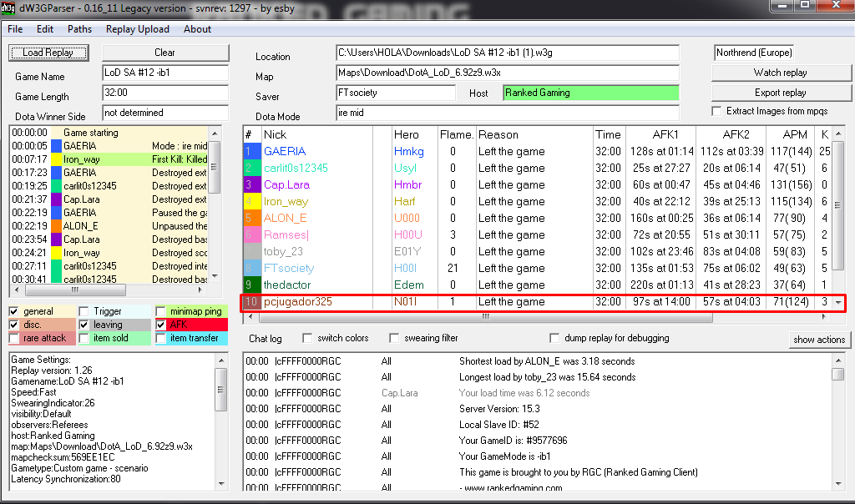Click the Map path field

(508, 73)
